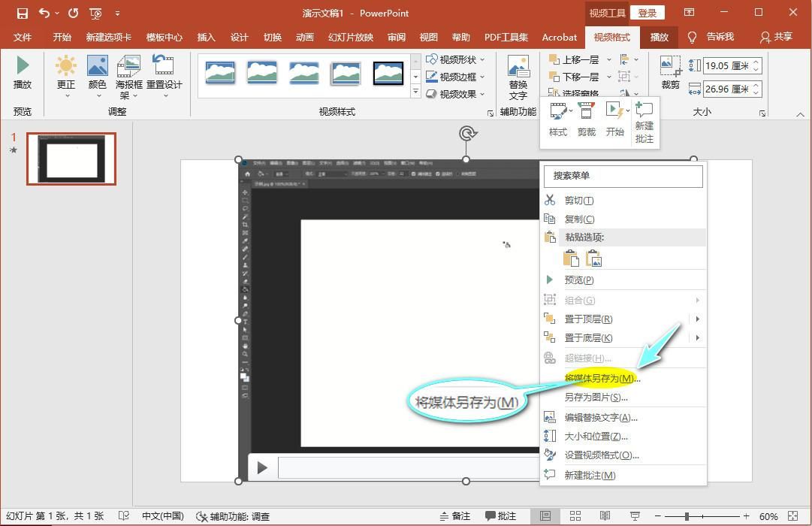Click the 共享 share button
Image resolution: width=812 pixels, height=526 pixels.
pos(776,37)
